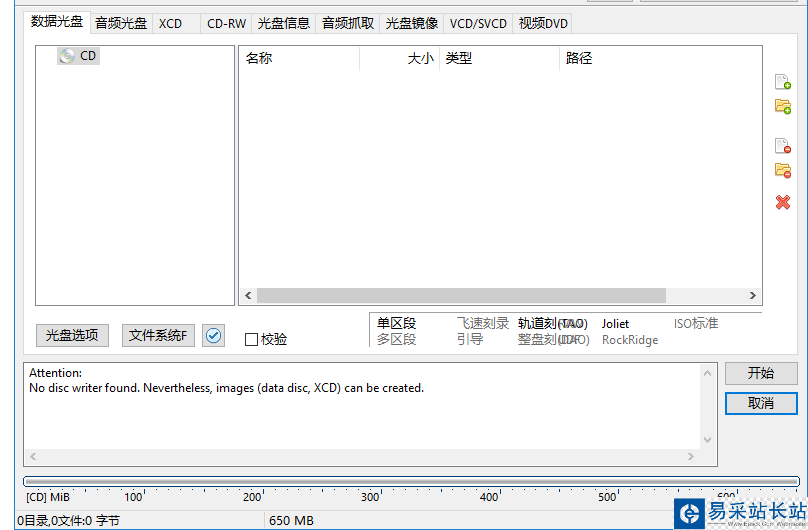The height and width of the screenshot is (530, 808).
Task: Select 轨道刻 (TAO) write mode
Action: tap(553, 323)
